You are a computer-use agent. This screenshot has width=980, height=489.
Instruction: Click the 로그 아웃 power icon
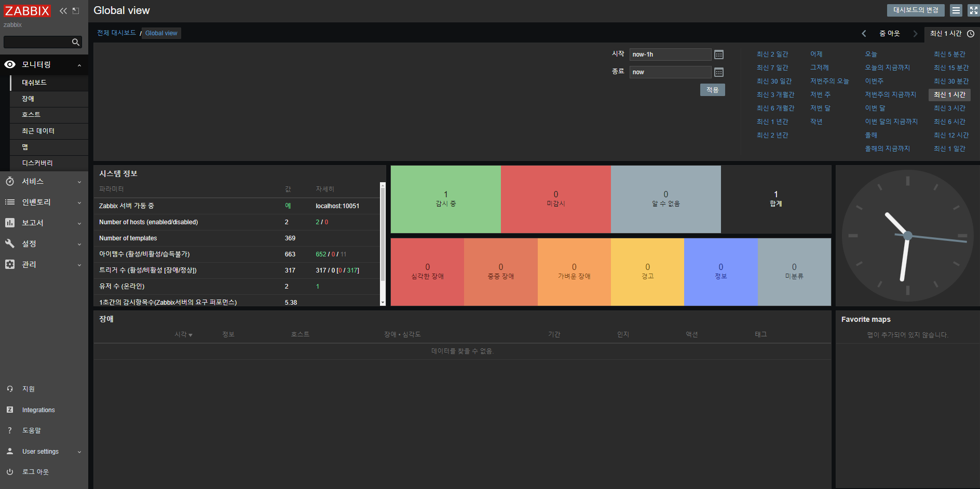click(10, 472)
